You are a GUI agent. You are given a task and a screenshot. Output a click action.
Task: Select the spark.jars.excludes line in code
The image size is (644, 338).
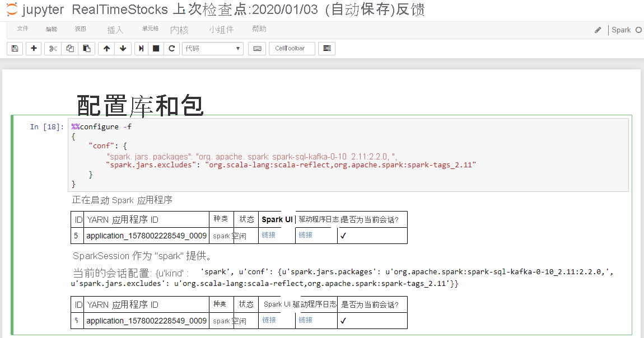pyautogui.click(x=291, y=165)
